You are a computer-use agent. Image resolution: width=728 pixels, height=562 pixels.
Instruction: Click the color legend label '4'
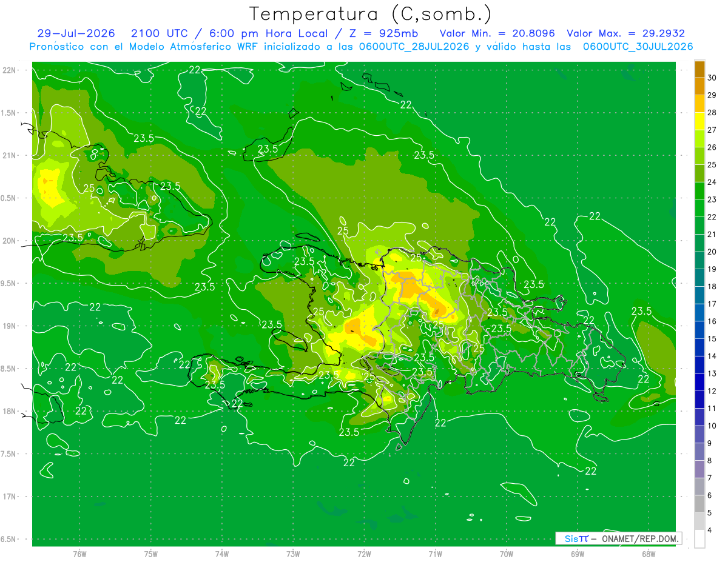click(x=710, y=530)
